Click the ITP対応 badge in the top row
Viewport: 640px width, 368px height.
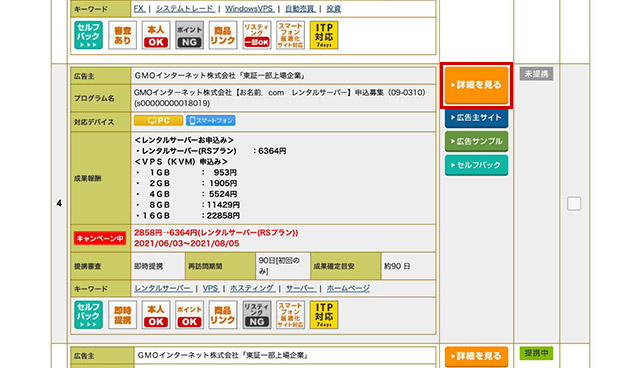coord(324,35)
